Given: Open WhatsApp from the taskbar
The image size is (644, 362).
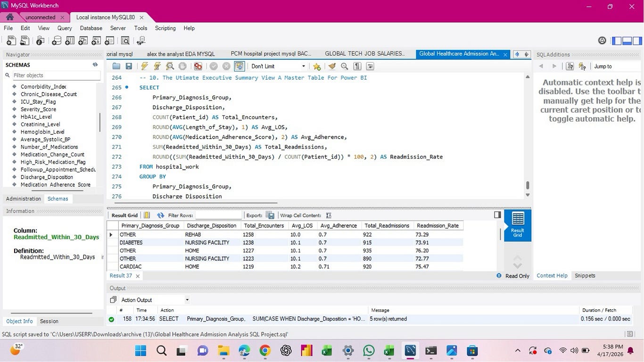Looking at the screenshot, I should [x=369, y=351].
